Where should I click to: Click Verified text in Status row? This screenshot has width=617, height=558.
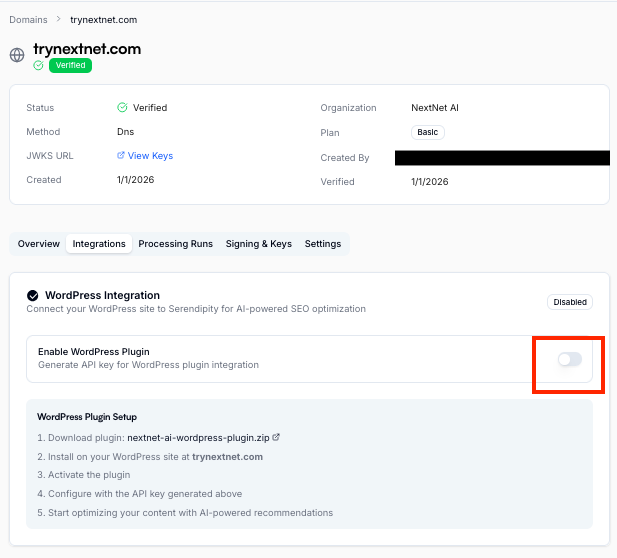point(150,108)
